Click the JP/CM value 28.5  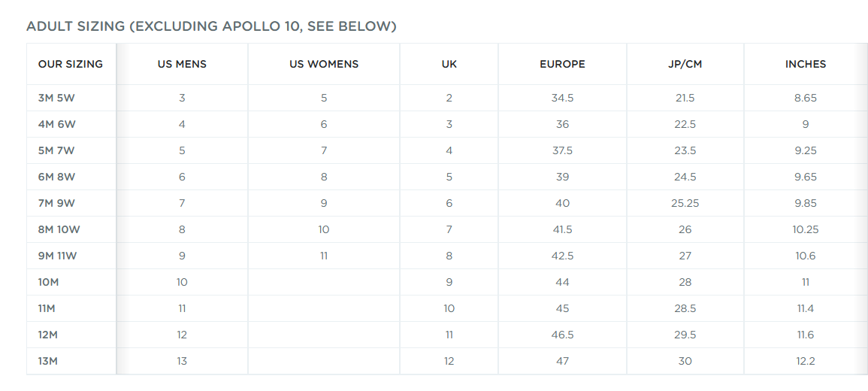tap(685, 308)
